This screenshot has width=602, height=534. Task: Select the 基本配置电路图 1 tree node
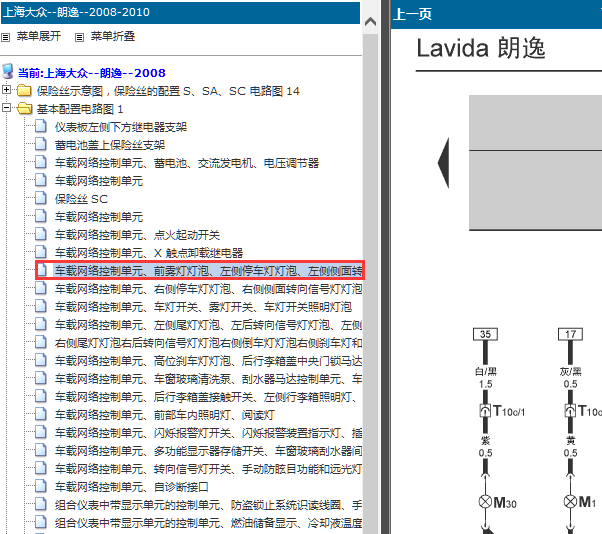click(x=80, y=109)
